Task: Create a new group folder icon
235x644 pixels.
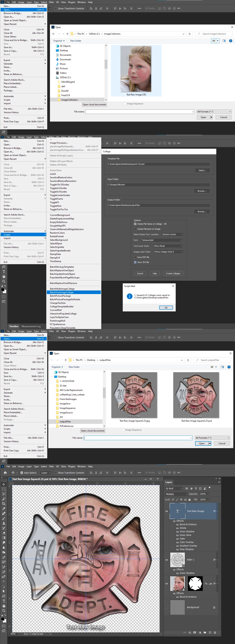Action: coord(205,633)
